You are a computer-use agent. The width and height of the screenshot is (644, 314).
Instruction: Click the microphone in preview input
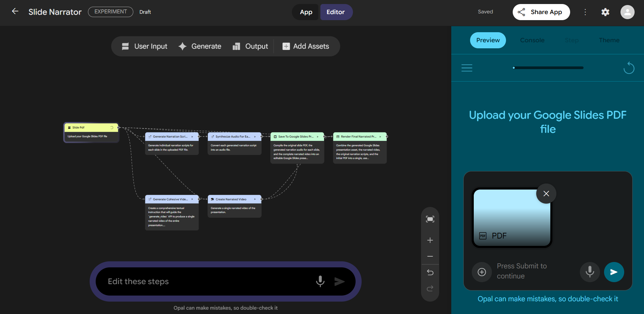tap(590, 272)
